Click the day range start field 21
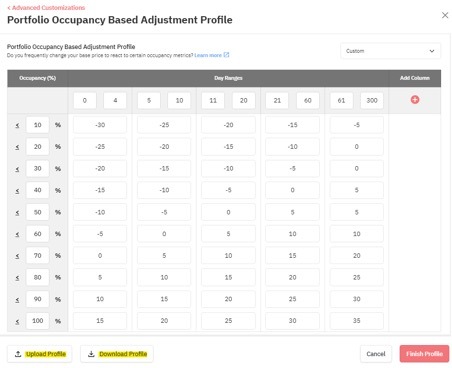The width and height of the screenshot is (452, 368). 277,100
